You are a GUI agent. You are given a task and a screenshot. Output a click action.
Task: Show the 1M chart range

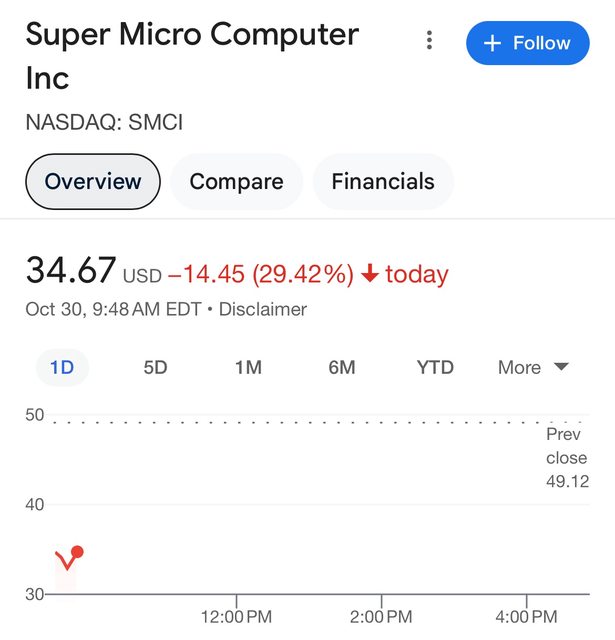coord(248,367)
